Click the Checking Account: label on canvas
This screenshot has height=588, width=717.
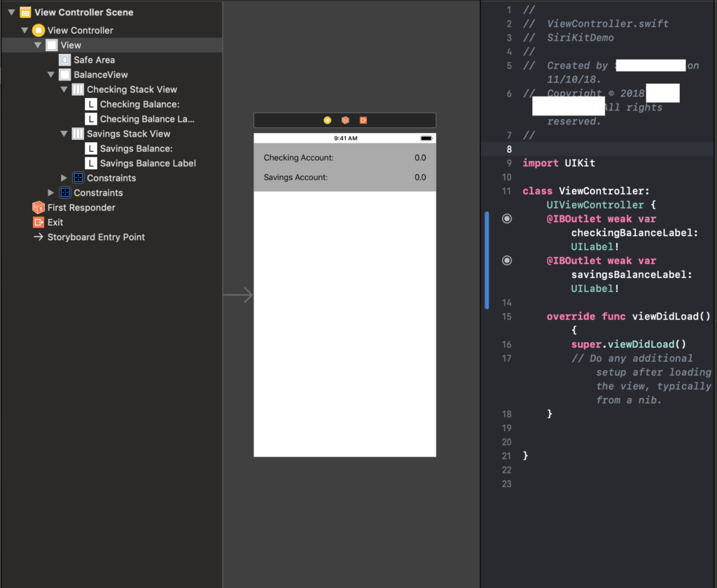click(x=298, y=157)
